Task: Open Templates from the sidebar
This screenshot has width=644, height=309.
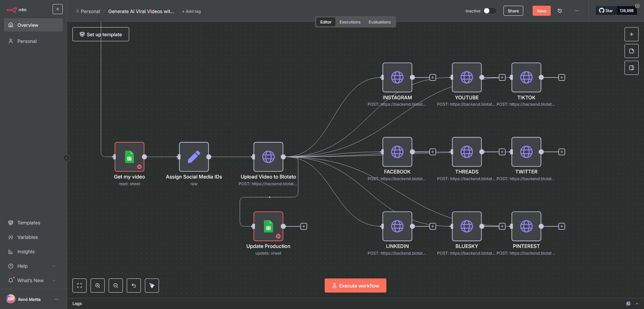Action: click(x=29, y=222)
